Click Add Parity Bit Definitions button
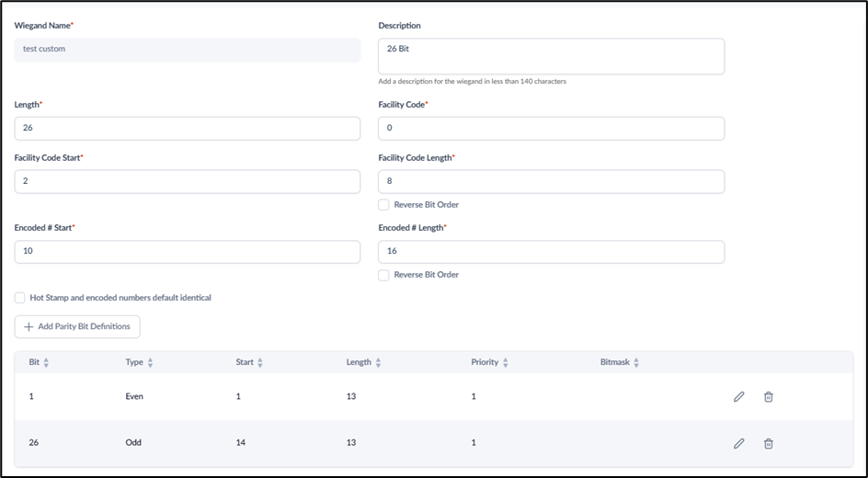 (77, 326)
